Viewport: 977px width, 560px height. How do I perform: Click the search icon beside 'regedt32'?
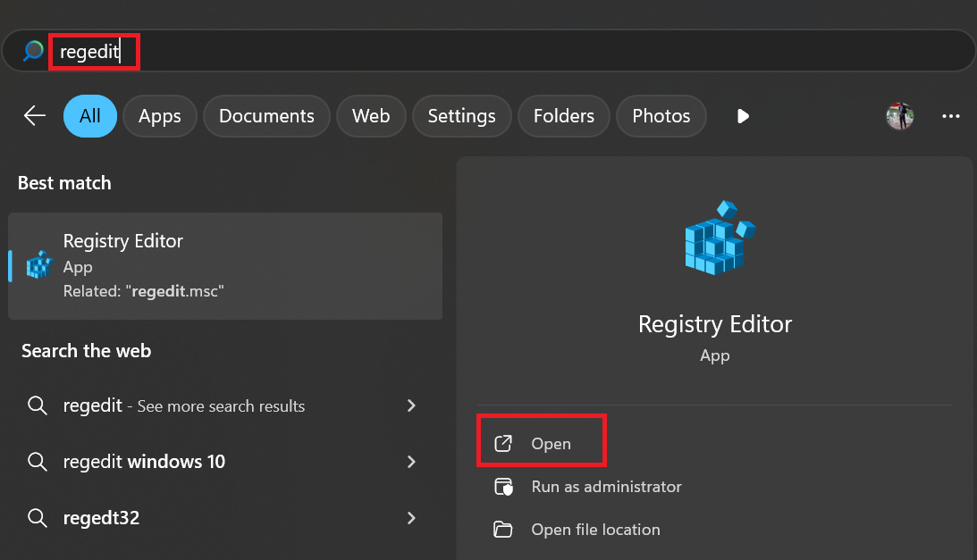point(38,518)
